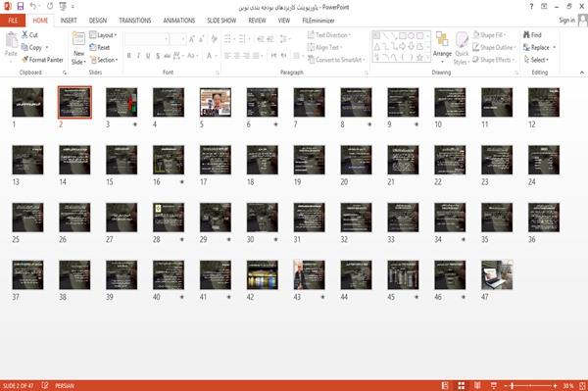
Task: Open the Select dropdown
Action: click(x=536, y=60)
